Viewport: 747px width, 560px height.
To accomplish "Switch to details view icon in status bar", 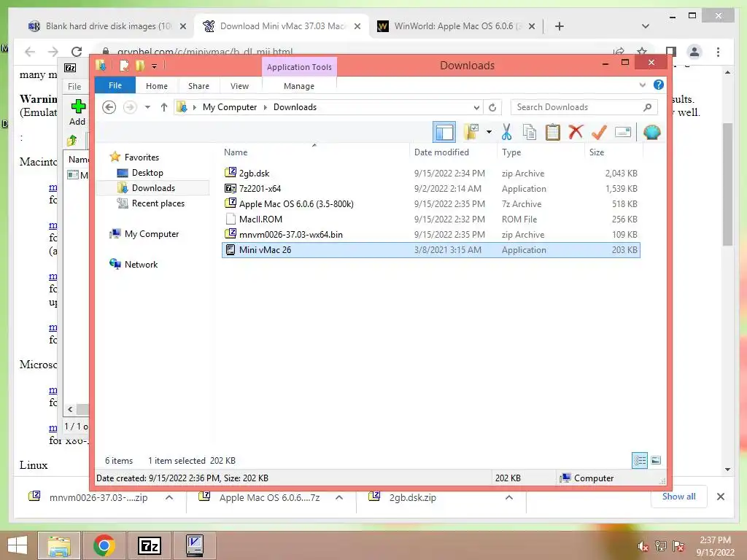I will (639, 460).
